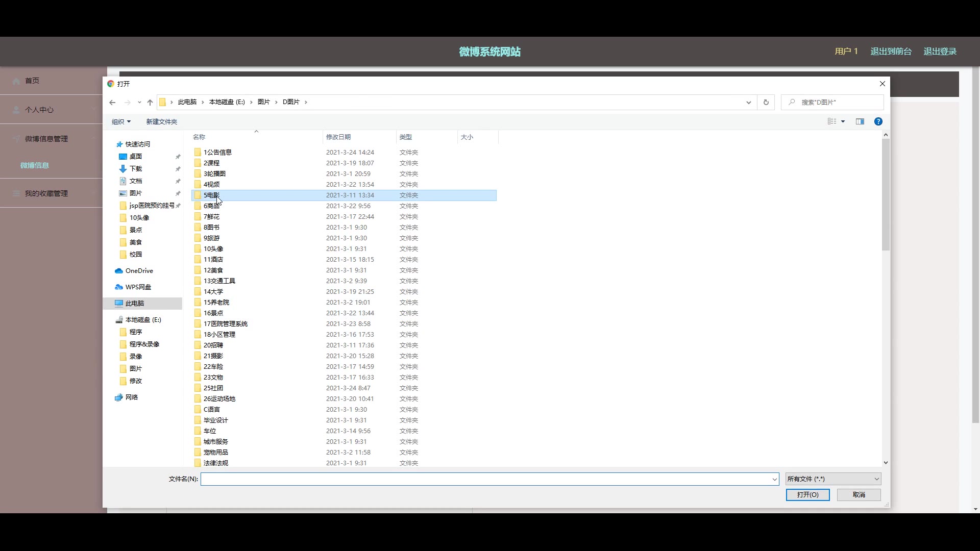980x551 pixels.
Task: Select the 4视频 folder
Action: [x=211, y=185]
